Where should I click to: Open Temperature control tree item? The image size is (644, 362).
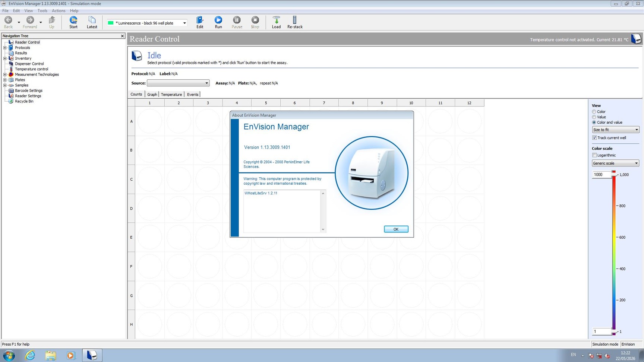(31, 69)
